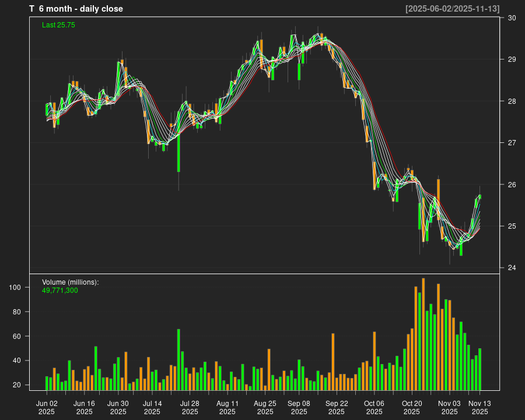525x420 pixels.
Task: Select the 24 price axis label
Action: 512,268
